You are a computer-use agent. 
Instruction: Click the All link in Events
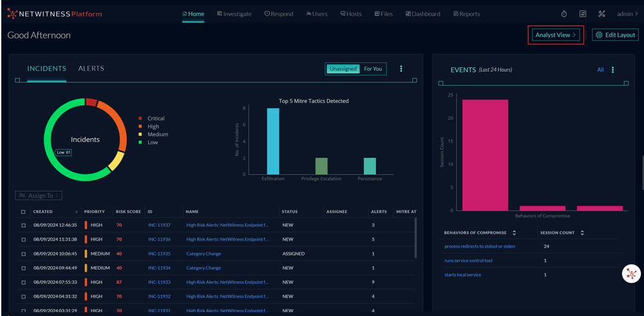[x=600, y=70]
